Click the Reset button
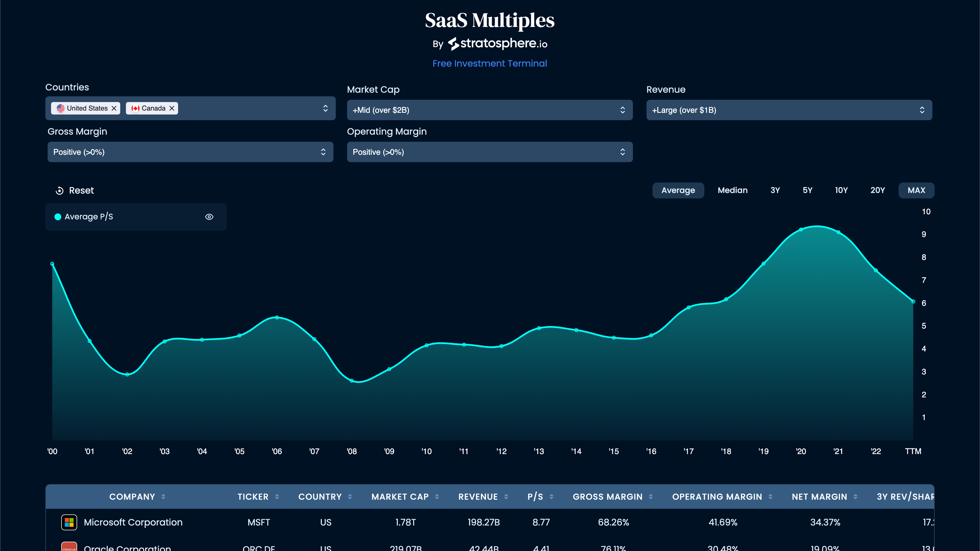The width and height of the screenshot is (980, 551). 75,190
